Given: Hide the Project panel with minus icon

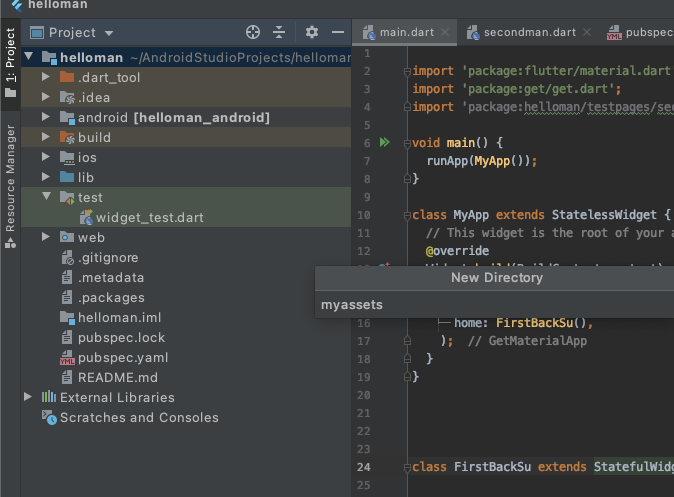Looking at the screenshot, I should pos(338,32).
